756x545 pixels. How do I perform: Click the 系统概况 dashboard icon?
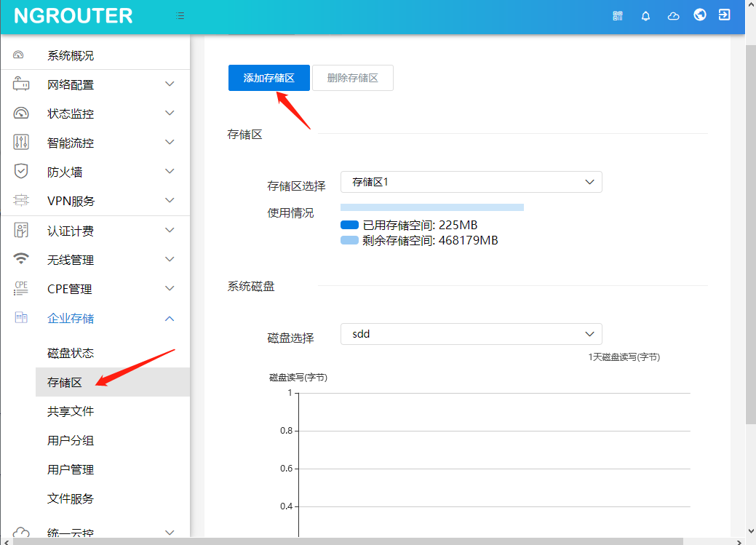(20, 55)
